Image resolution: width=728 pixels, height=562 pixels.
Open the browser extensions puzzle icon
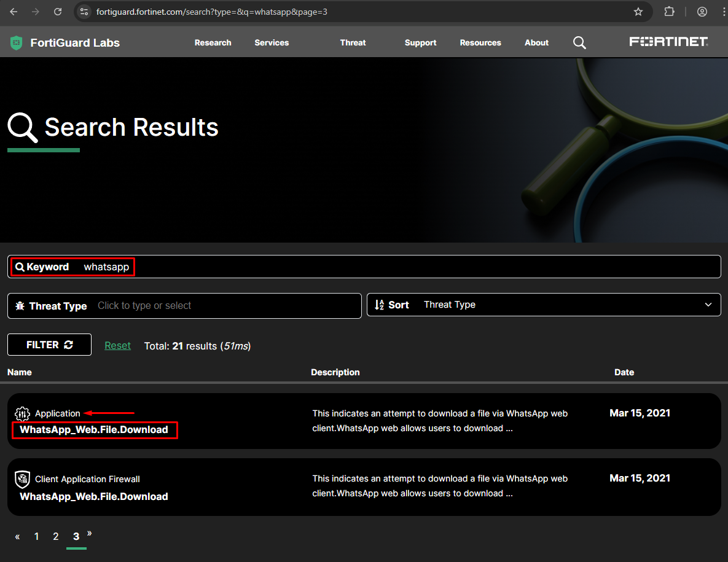point(669,11)
